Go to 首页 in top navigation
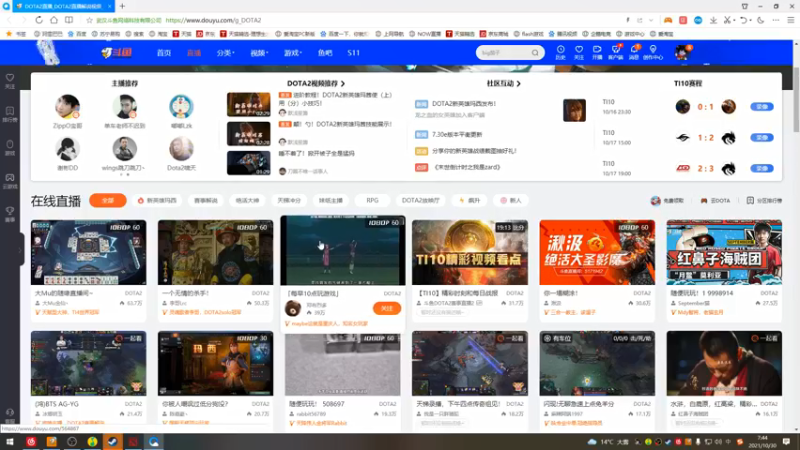The image size is (800, 450). [164, 53]
